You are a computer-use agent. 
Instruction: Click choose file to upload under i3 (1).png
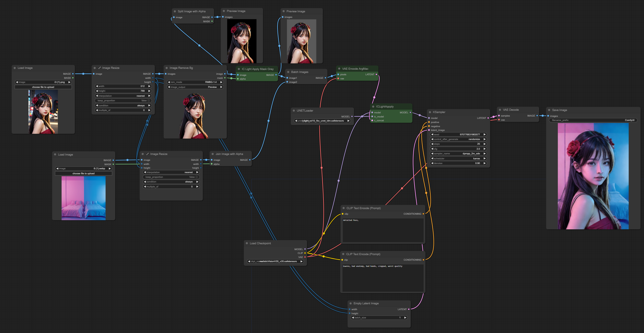43,87
